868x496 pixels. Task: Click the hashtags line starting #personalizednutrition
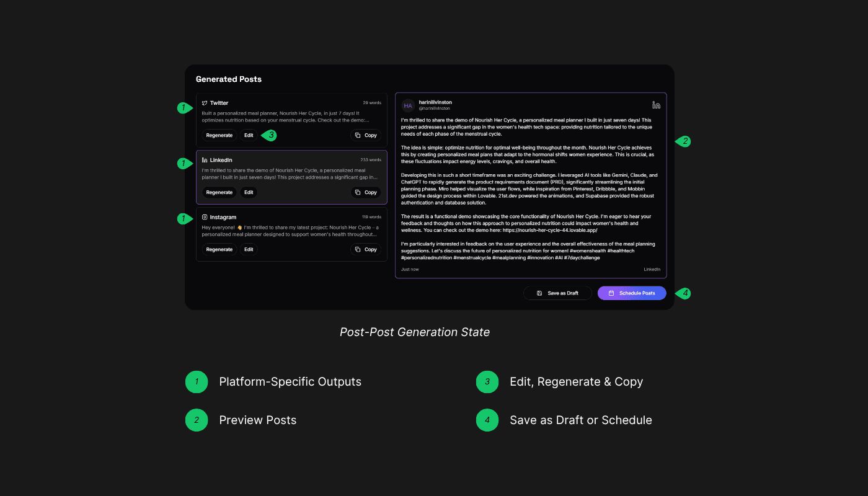point(500,257)
